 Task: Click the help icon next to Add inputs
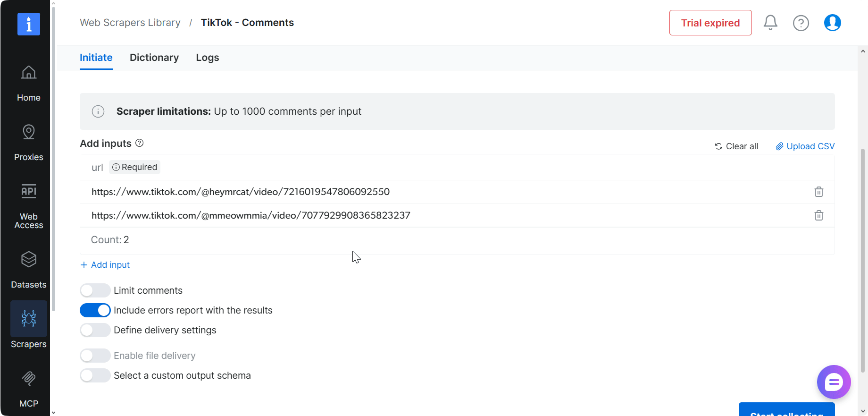coord(140,143)
